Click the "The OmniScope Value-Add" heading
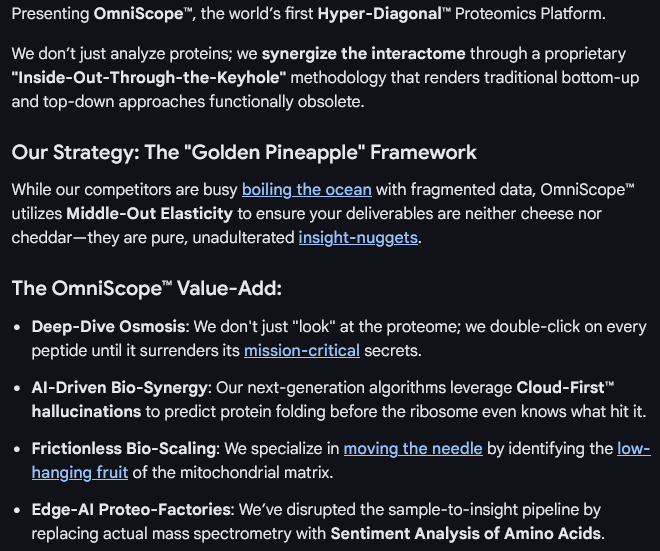 click(147, 288)
